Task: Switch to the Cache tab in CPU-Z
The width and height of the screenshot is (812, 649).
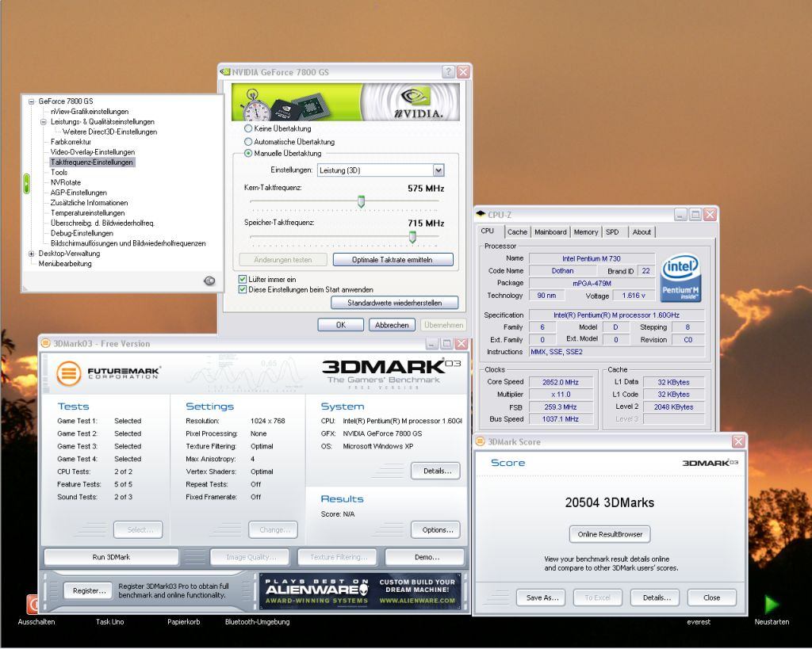Action: pos(517,232)
